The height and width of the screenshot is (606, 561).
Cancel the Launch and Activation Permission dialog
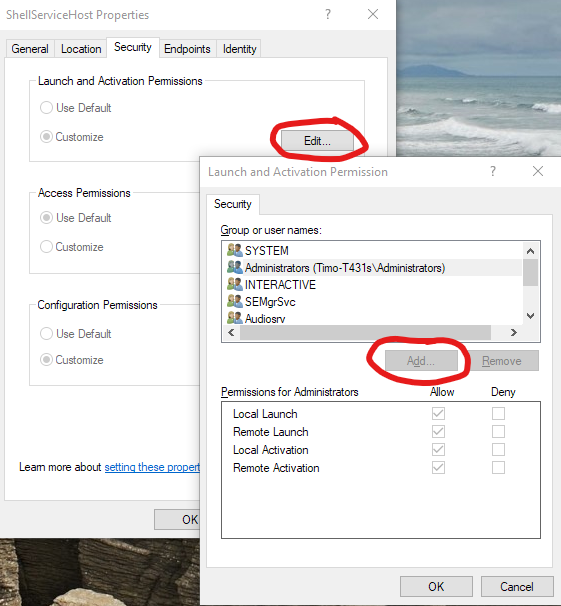[x=517, y=586]
